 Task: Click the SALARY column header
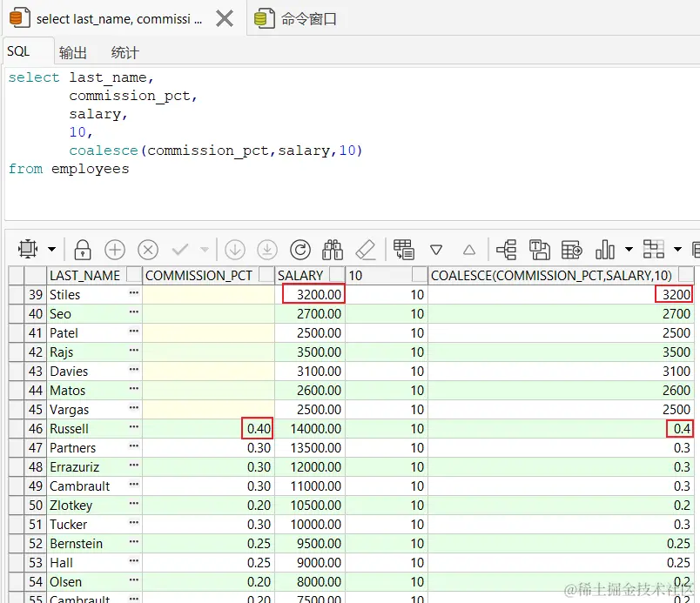300,276
